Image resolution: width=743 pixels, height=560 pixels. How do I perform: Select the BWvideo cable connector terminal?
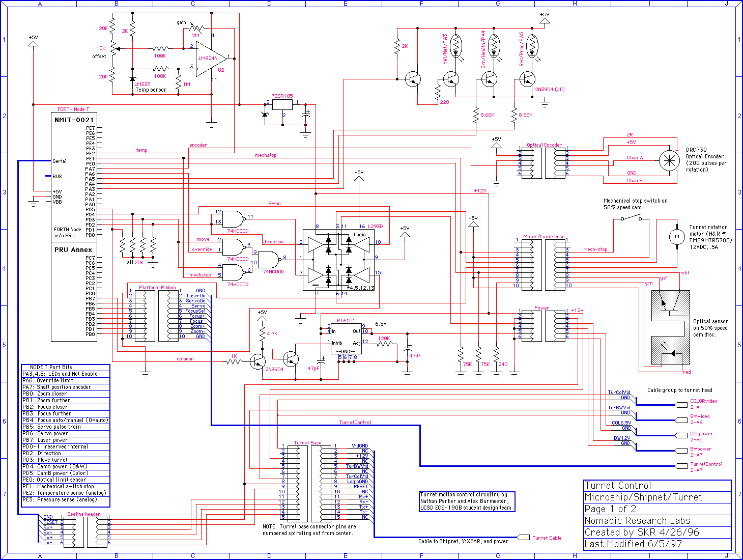point(681,420)
